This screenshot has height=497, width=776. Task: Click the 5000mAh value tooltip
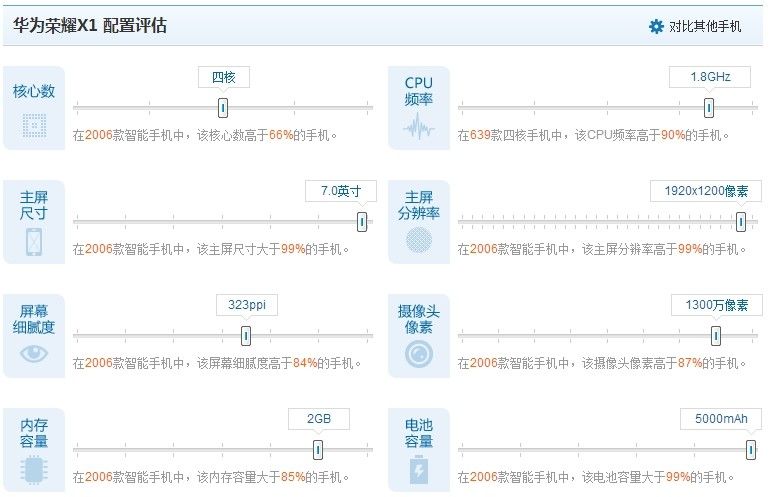point(721,419)
